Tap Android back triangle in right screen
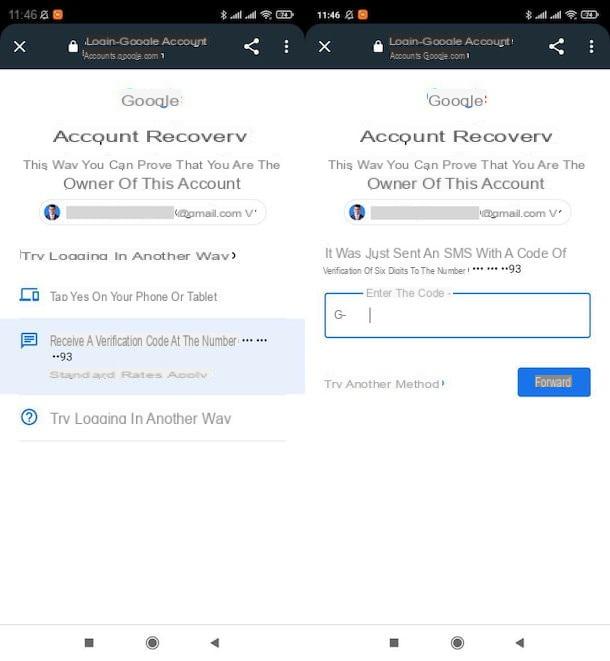The width and height of the screenshot is (610, 661). tap(520, 643)
